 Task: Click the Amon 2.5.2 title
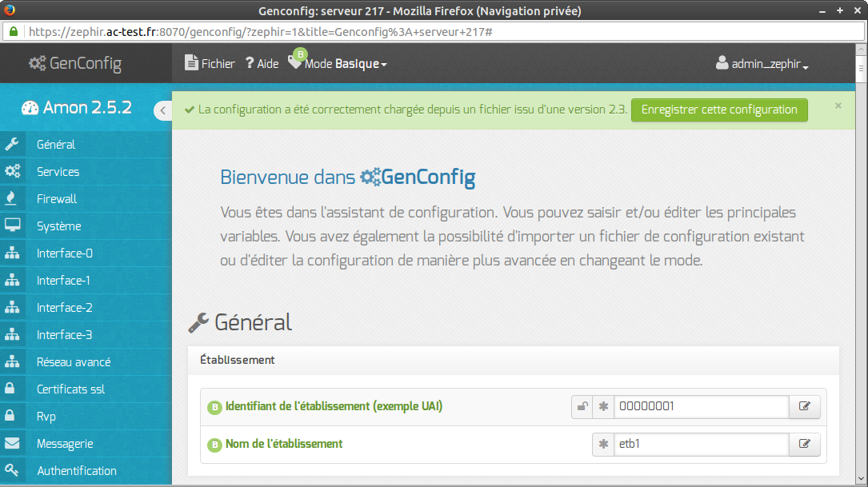pos(87,107)
